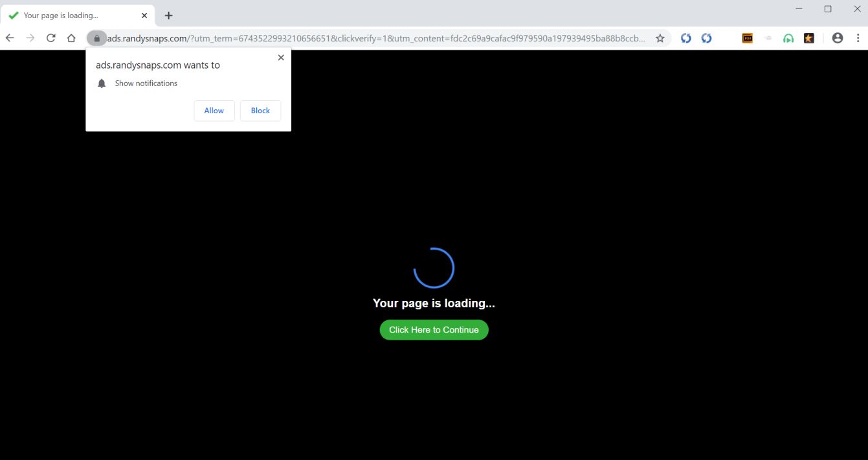
Task: Click the notification bell in the permission prompt
Action: tap(102, 83)
